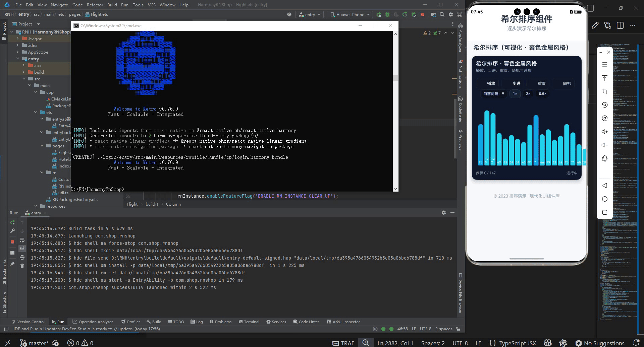Open the Huawei_Phone device dropdown
644x347 pixels.
(350, 14)
